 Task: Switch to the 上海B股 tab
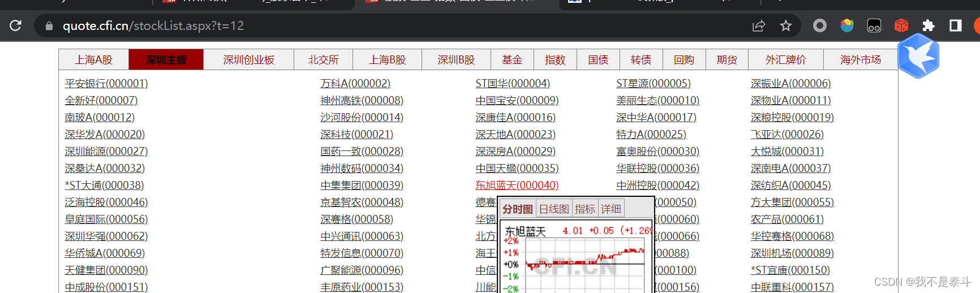[388, 60]
